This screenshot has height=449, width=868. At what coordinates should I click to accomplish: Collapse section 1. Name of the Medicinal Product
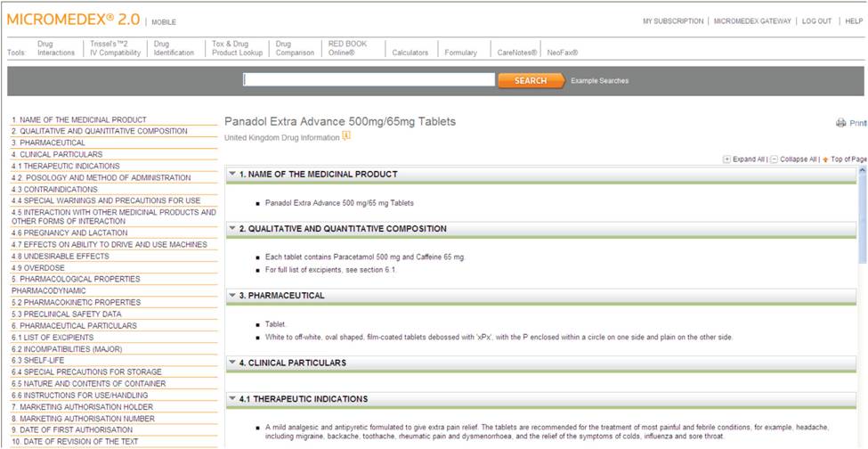click(x=232, y=174)
